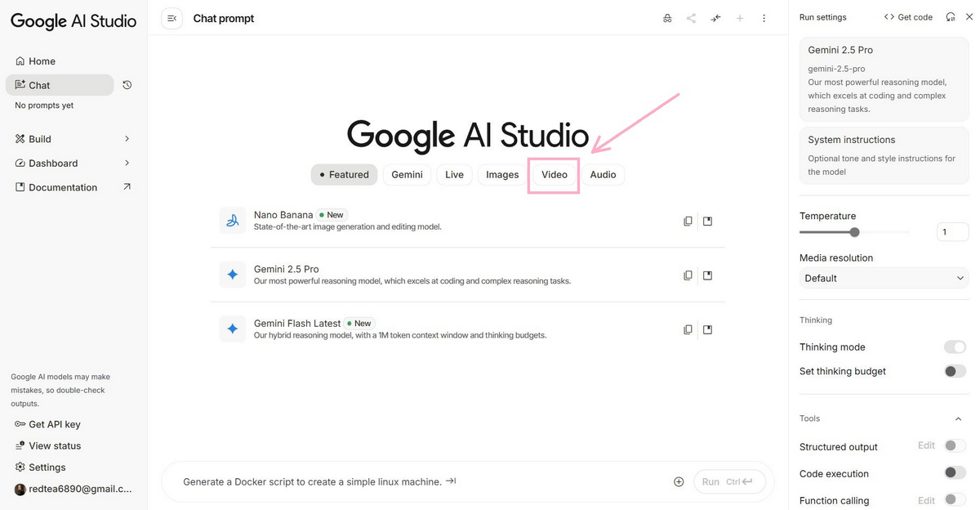
Task: Enable temporary chat incognito icon
Action: point(667,18)
